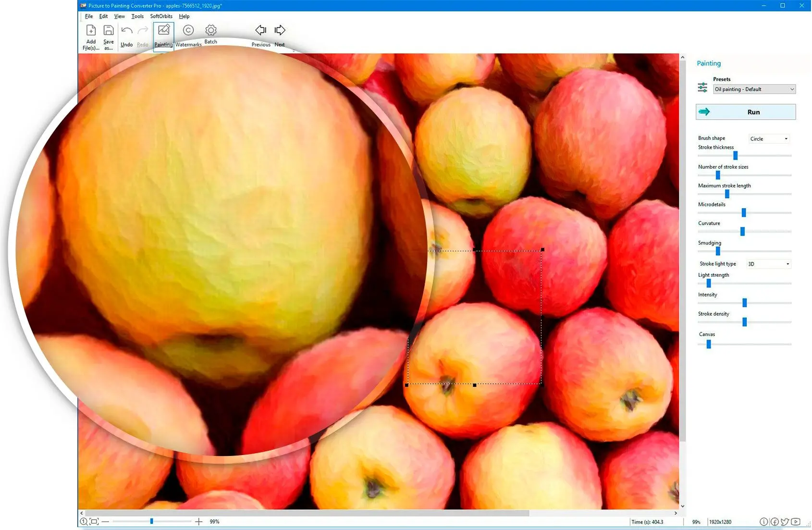Maximize the Picture to Painting Converter window
This screenshot has height=530, width=812.
click(x=783, y=6)
